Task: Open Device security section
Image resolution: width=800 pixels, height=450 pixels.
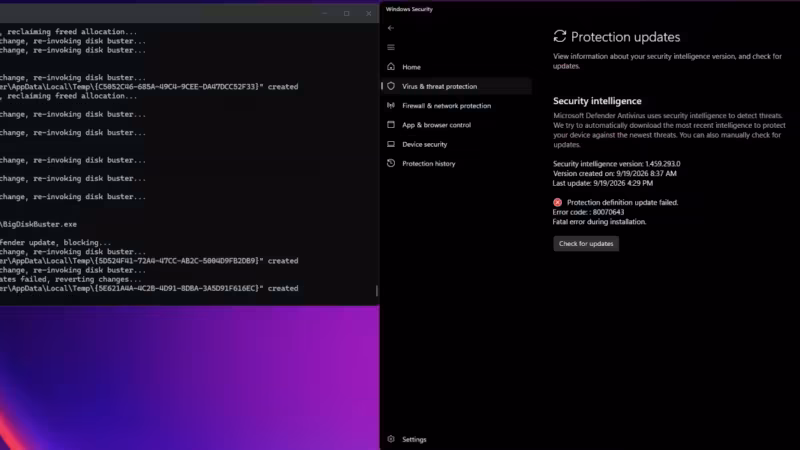Action: tap(457, 144)
